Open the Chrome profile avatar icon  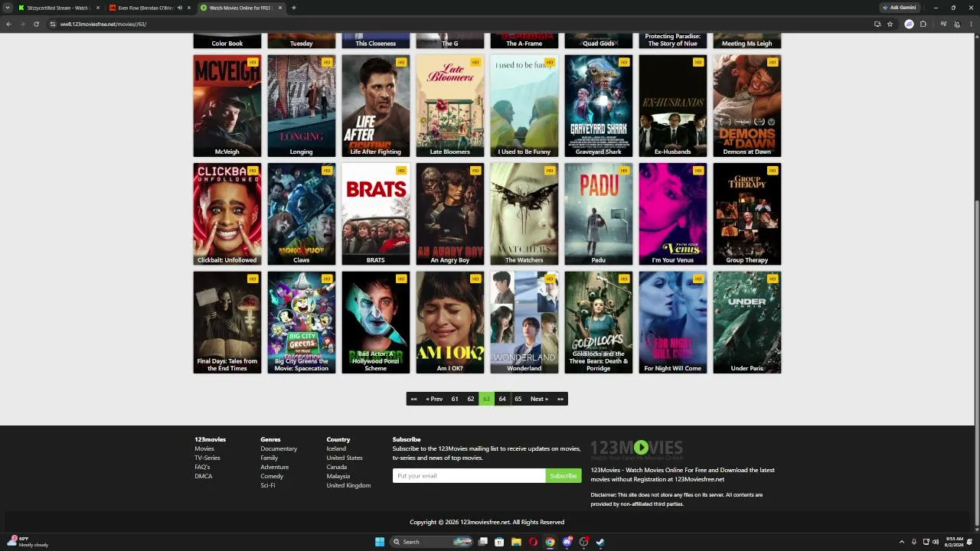coord(957,24)
